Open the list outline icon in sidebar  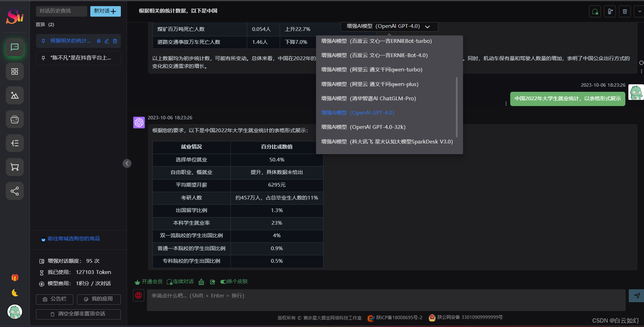click(x=15, y=143)
